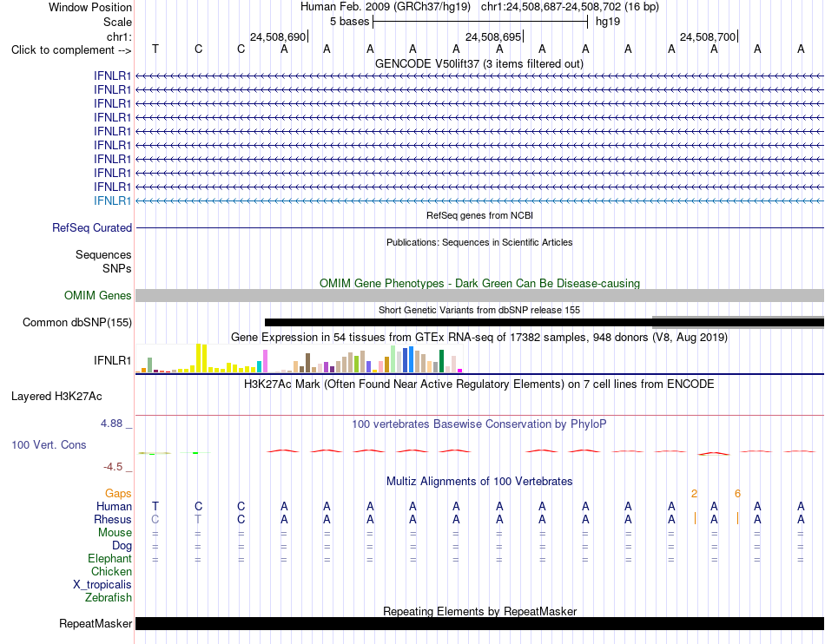825x644 pixels.
Task: Open the 'GENCODE V50lift37 (3 items filtered out)' track title
Action: coord(479,63)
